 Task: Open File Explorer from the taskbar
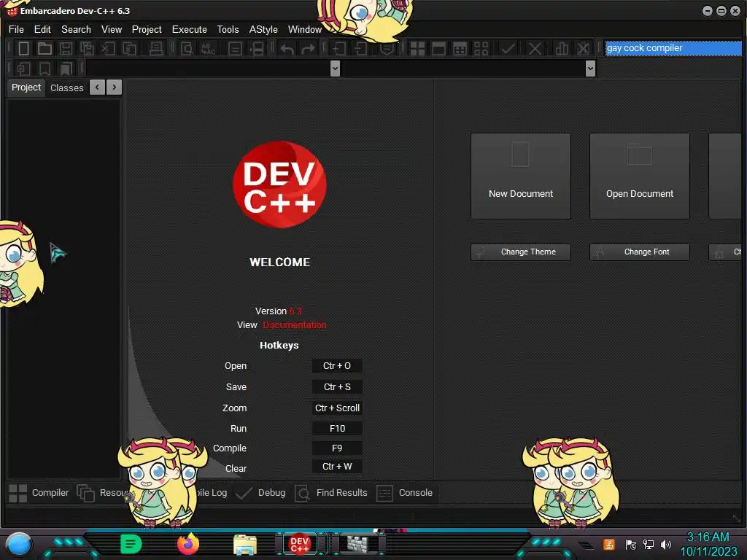click(245, 544)
